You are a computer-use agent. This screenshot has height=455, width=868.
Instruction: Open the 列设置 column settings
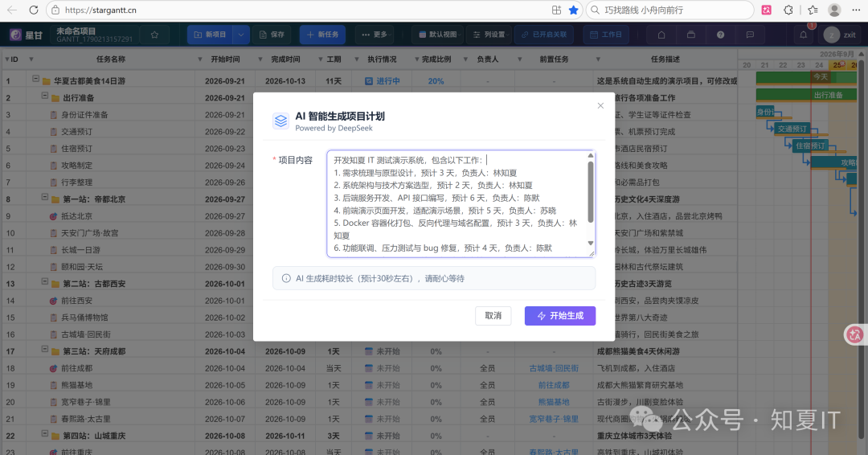point(490,35)
